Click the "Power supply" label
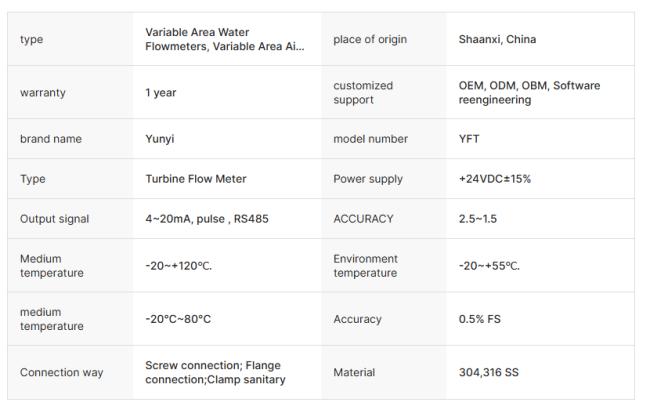The height and width of the screenshot is (406, 650). [368, 179]
